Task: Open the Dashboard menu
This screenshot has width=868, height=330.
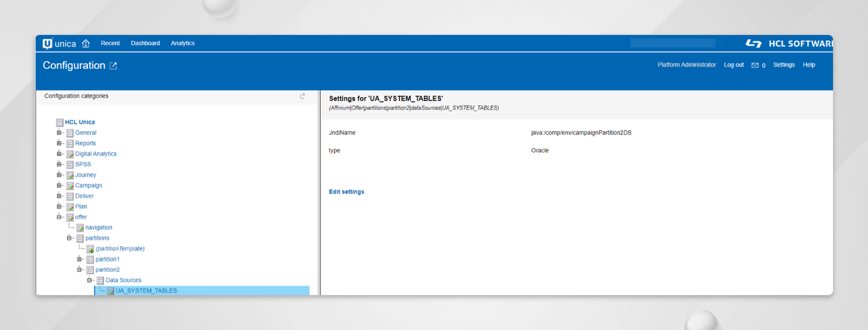Action: pos(145,44)
